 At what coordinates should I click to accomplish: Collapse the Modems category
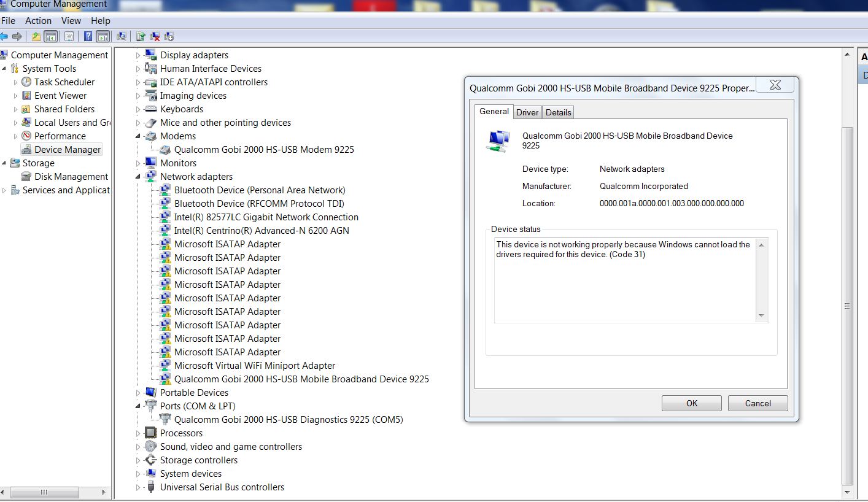point(138,136)
